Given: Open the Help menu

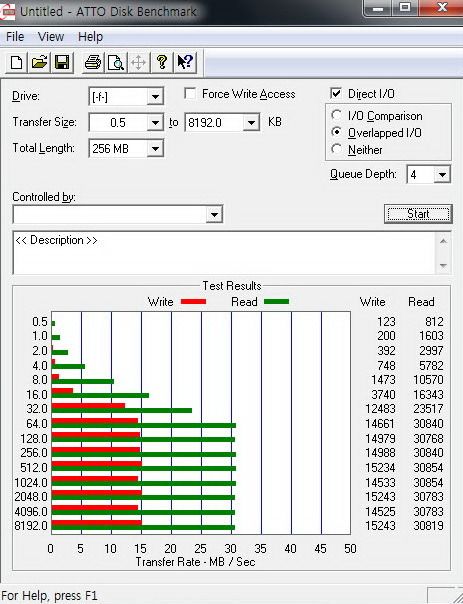Looking at the screenshot, I should [91, 37].
